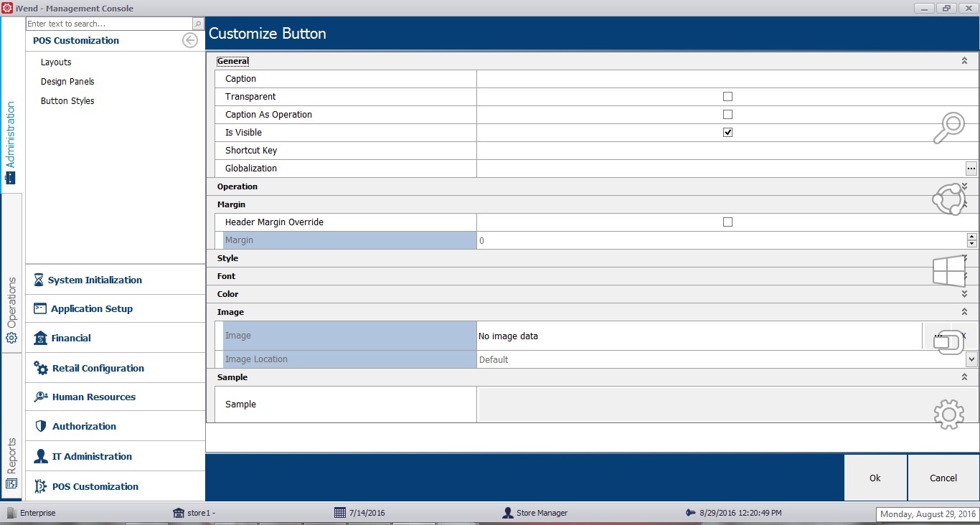This screenshot has height=525, width=980.
Task: Click the Ok button
Action: click(875, 478)
